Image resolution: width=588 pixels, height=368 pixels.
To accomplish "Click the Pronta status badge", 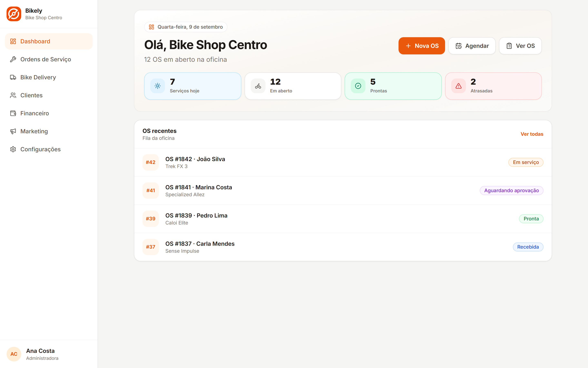I will click(x=531, y=219).
